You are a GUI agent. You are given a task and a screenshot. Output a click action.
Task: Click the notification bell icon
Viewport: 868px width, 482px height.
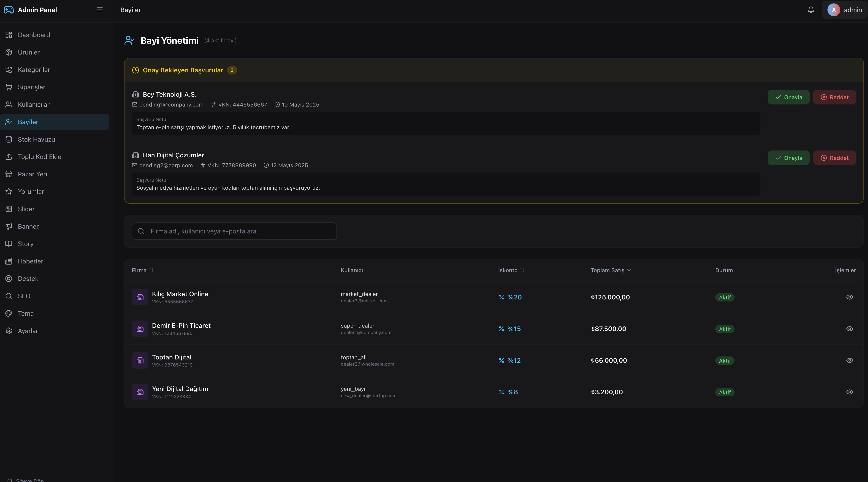click(x=811, y=10)
